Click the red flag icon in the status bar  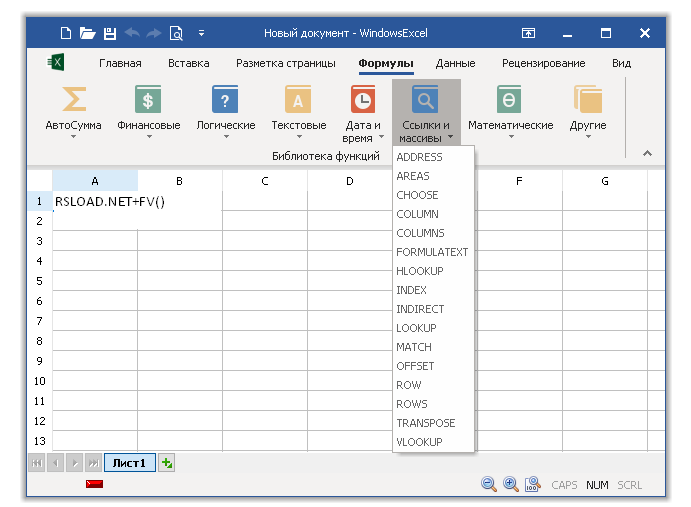(94, 484)
